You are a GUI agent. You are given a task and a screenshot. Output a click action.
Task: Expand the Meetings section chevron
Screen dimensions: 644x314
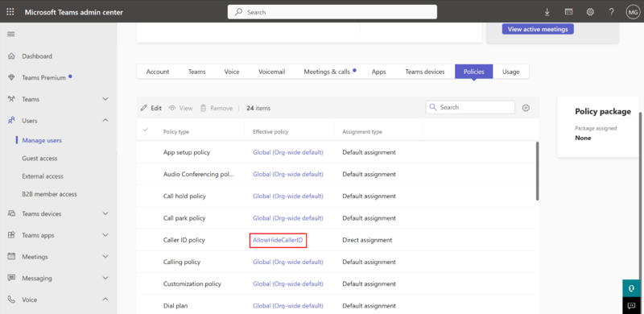(105, 257)
